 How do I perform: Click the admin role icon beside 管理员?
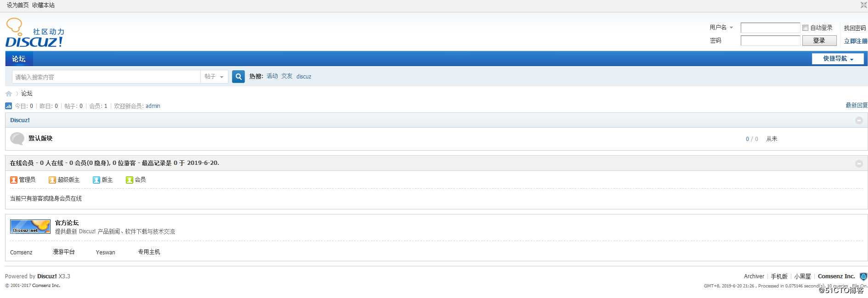[x=14, y=180]
